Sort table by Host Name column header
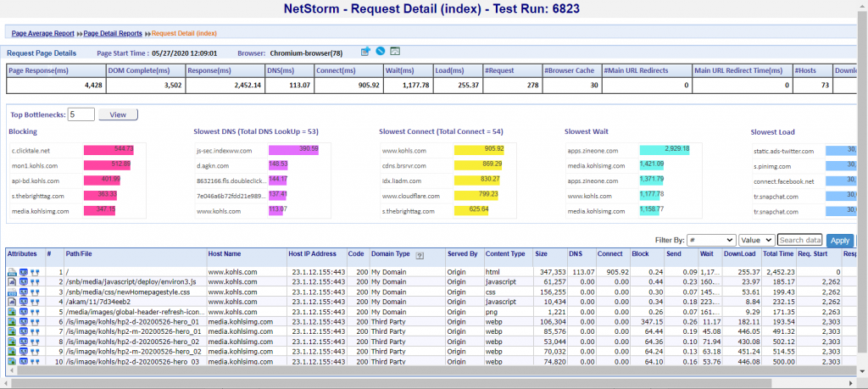868x389 pixels. (x=225, y=254)
